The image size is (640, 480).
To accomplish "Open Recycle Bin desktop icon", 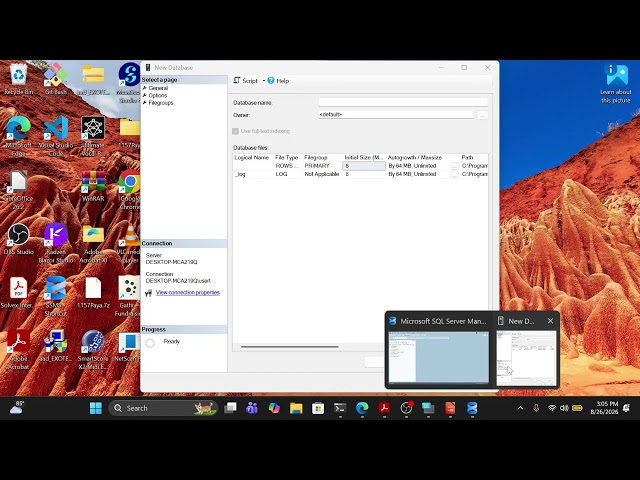I will [18, 80].
